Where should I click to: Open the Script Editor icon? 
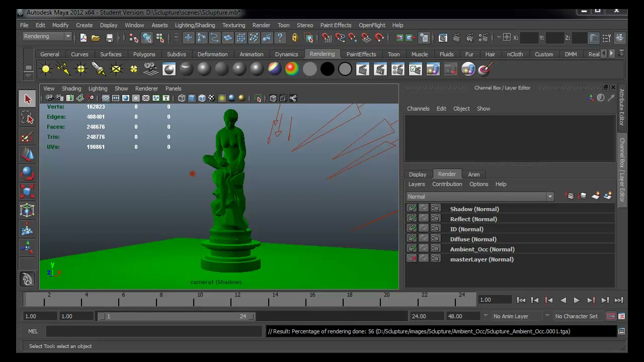click(621, 331)
